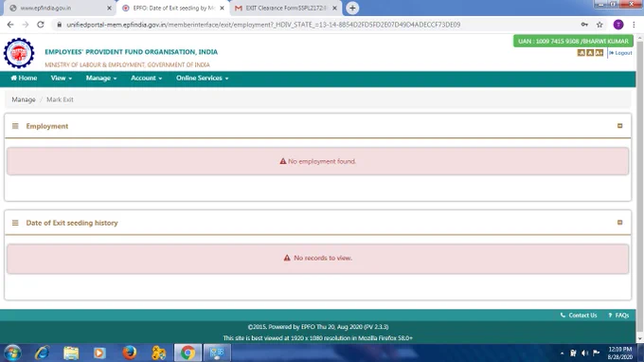Switch to EPFO Date of Exit seeding tab

(172, 9)
